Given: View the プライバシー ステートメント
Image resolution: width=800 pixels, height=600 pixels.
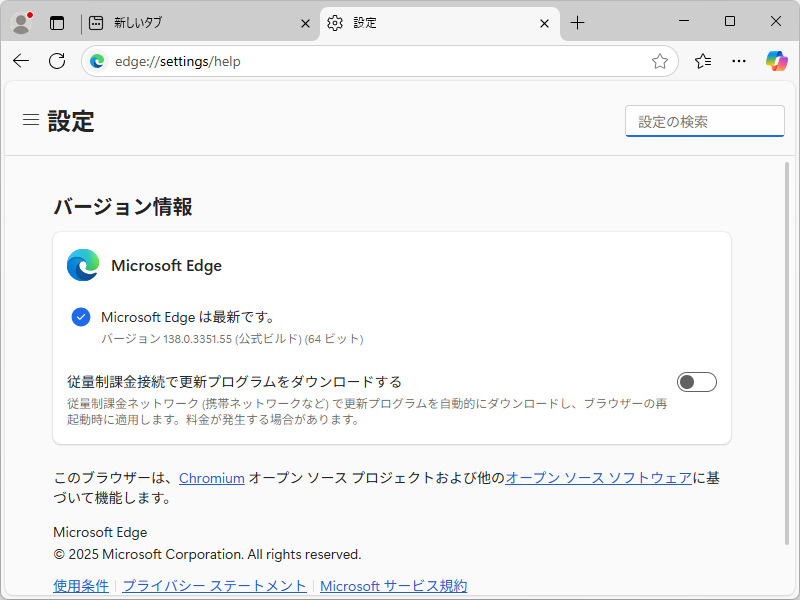Looking at the screenshot, I should pyautogui.click(x=214, y=585).
